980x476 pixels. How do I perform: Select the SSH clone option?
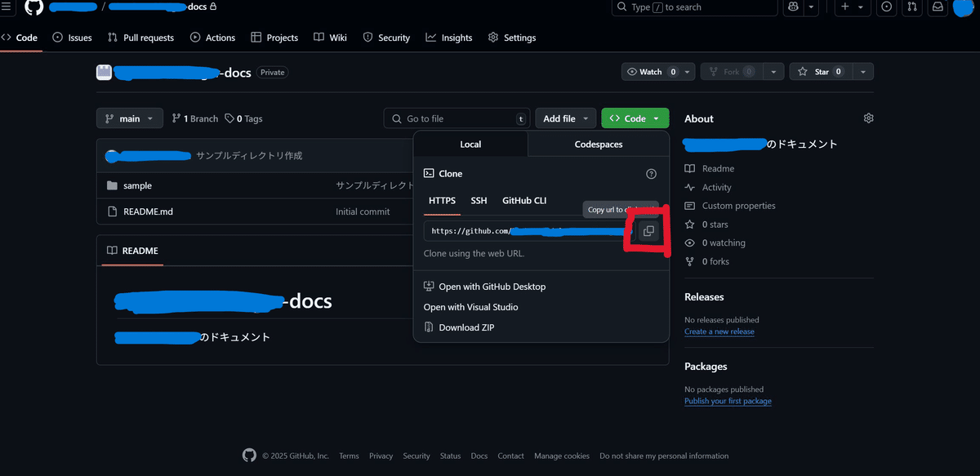(x=479, y=201)
